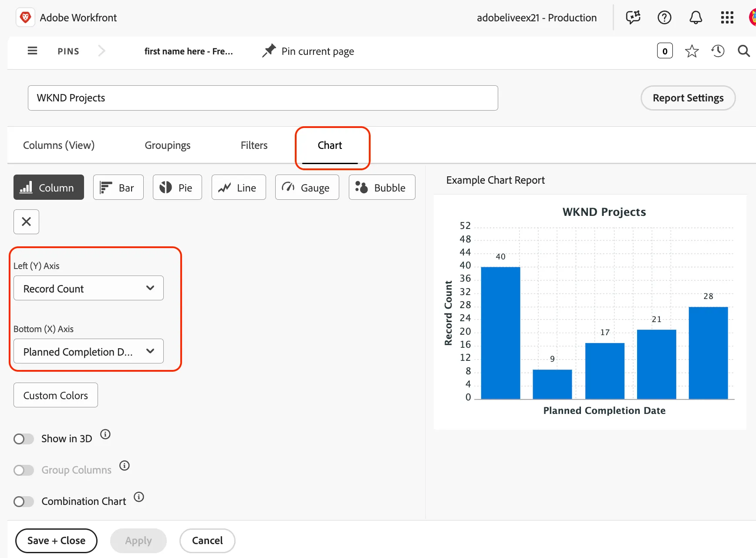The width and height of the screenshot is (756, 558).
Task: Open the notifications bell
Action: (x=696, y=17)
